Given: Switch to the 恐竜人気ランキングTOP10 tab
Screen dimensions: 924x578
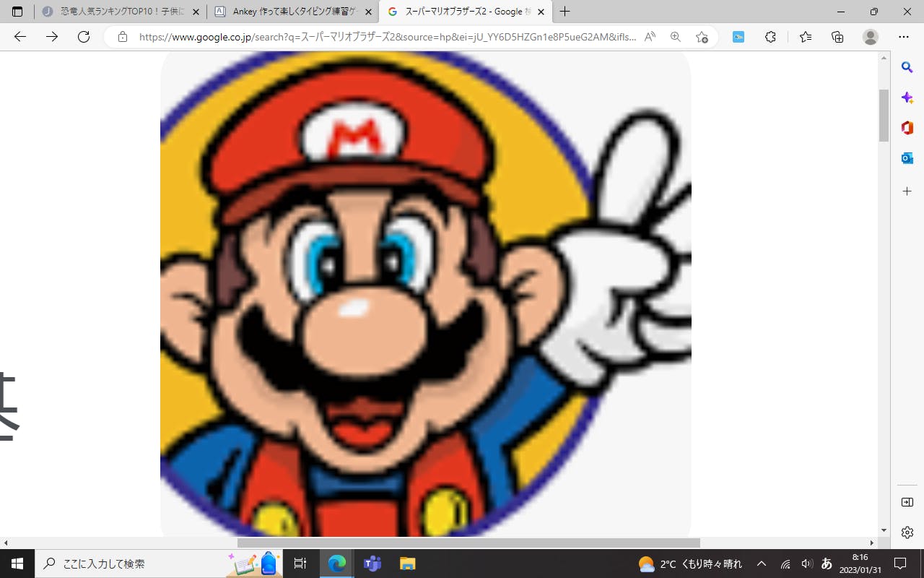Looking at the screenshot, I should [115, 12].
